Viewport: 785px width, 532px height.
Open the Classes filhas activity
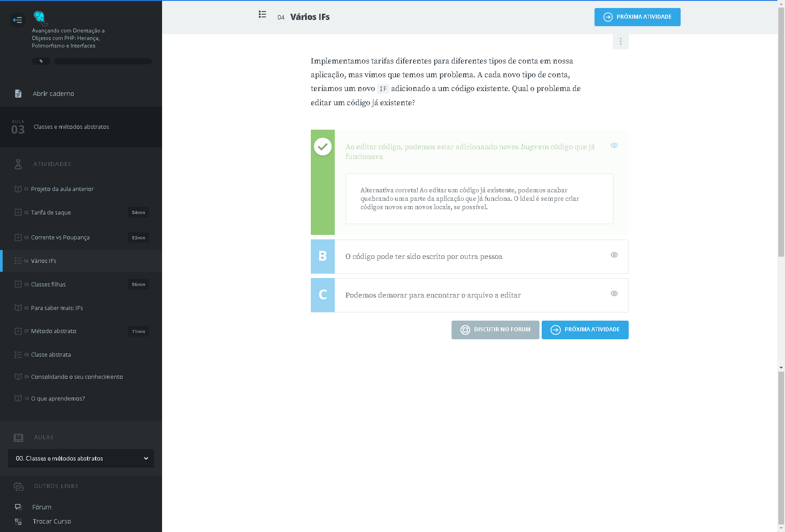pyautogui.click(x=48, y=284)
